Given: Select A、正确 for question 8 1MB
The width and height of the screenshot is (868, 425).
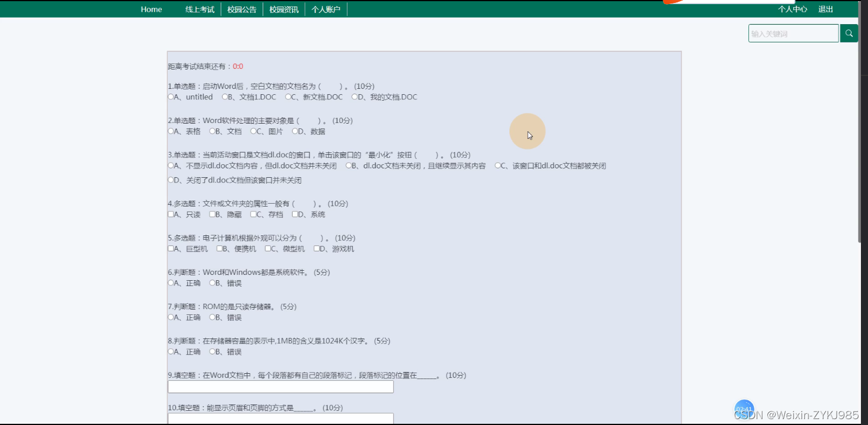Looking at the screenshot, I should tap(171, 351).
